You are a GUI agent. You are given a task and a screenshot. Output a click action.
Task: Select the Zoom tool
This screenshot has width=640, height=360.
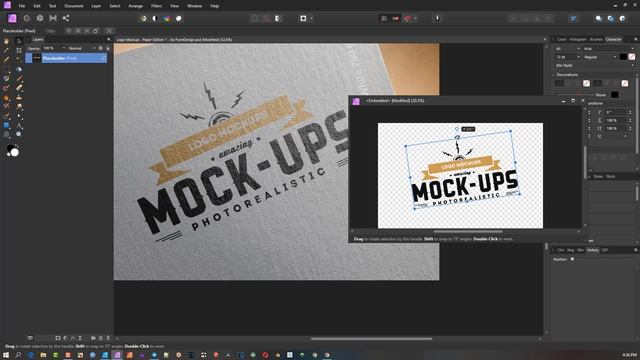click(19, 134)
